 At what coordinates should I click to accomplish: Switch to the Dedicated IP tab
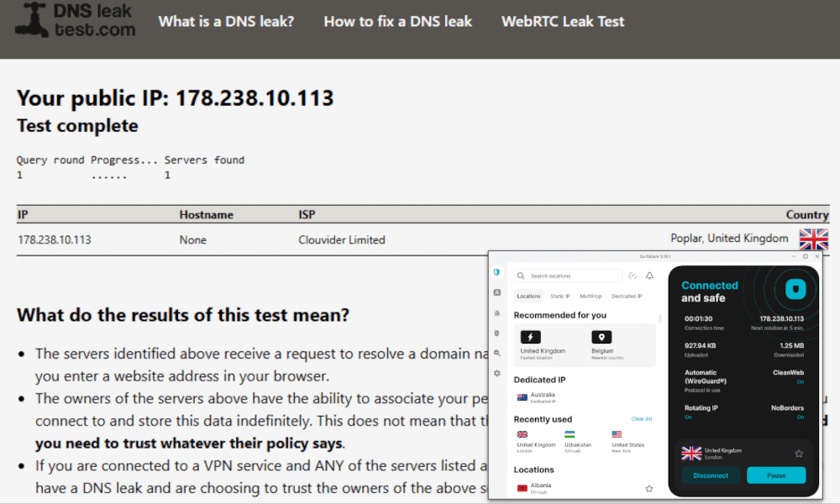tap(627, 297)
